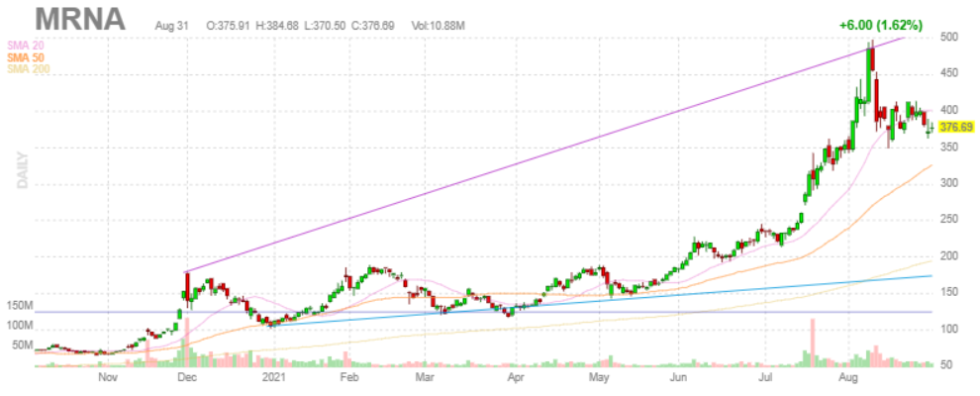Click the Apr month label

[x=516, y=378]
